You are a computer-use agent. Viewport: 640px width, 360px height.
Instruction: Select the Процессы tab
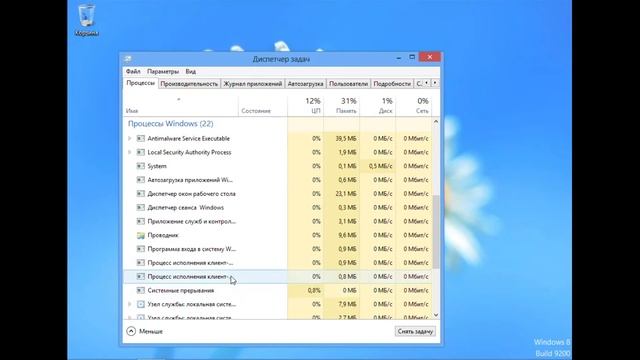tap(140, 83)
